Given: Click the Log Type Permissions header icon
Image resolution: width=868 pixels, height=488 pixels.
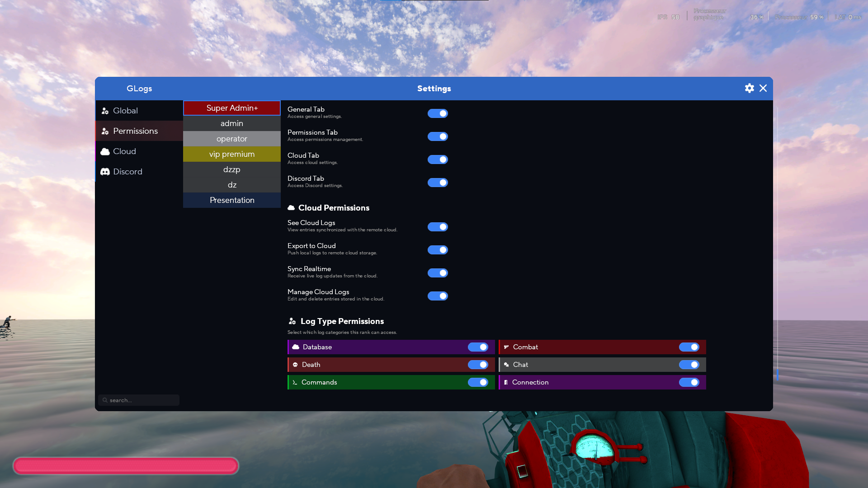Looking at the screenshot, I should [292, 321].
